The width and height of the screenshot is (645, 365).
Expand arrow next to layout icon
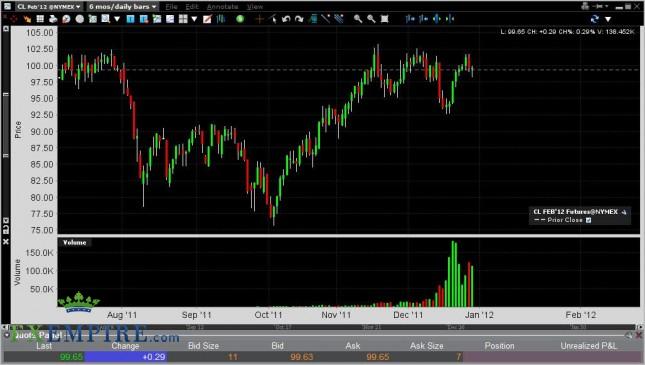pos(194,19)
